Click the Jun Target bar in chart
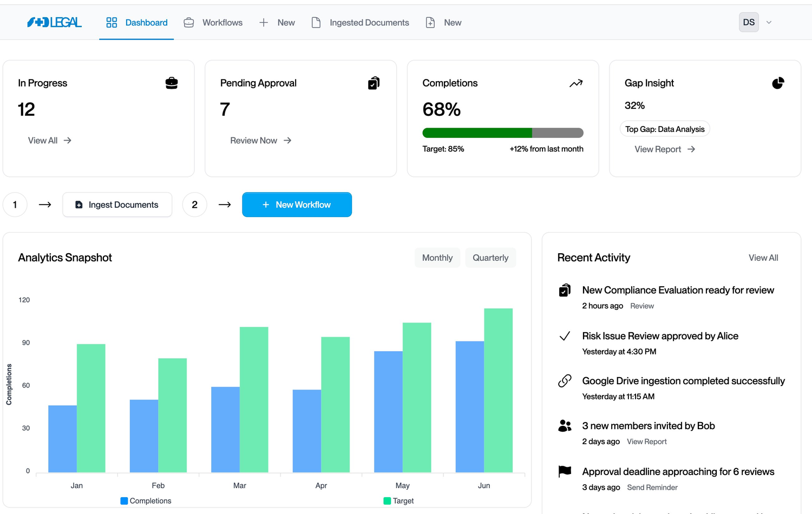Screen dimensions: 812x514 [498, 390]
